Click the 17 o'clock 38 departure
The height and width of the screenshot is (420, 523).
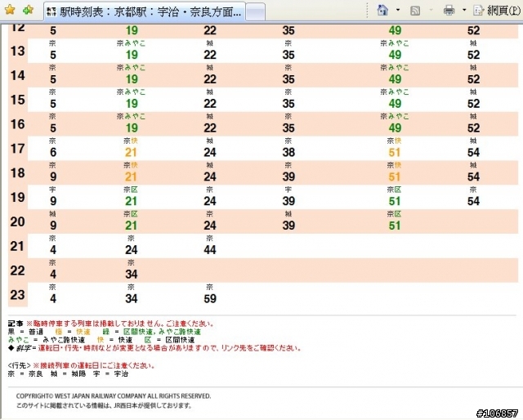(288, 152)
